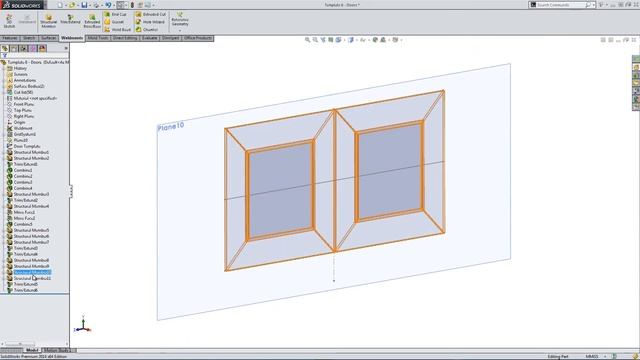Open the Search Commands dropdown arrow
The image size is (640, 360).
pos(593,5)
